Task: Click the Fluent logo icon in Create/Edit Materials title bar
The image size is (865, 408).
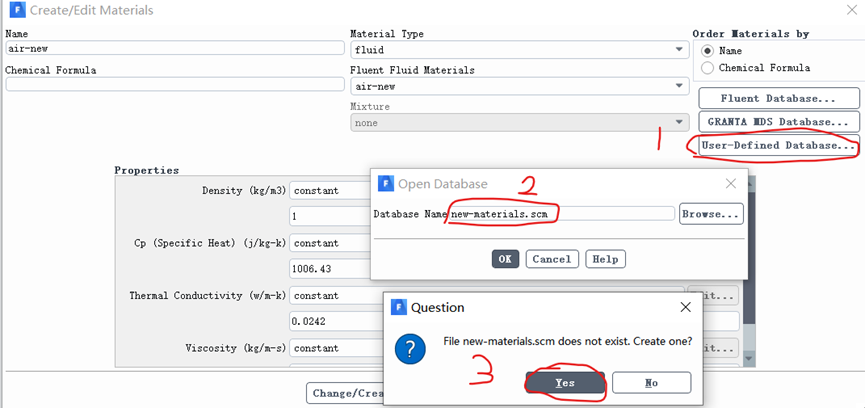Action: 17,11
